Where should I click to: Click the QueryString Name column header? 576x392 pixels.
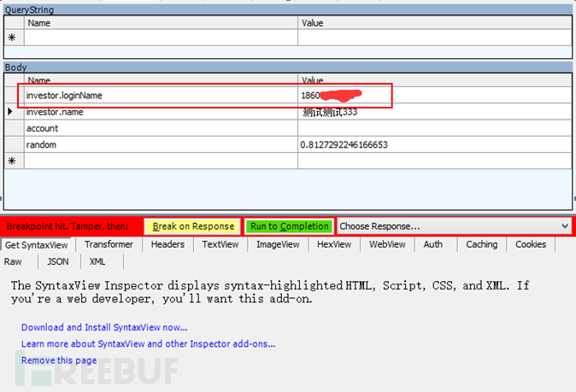(161, 23)
